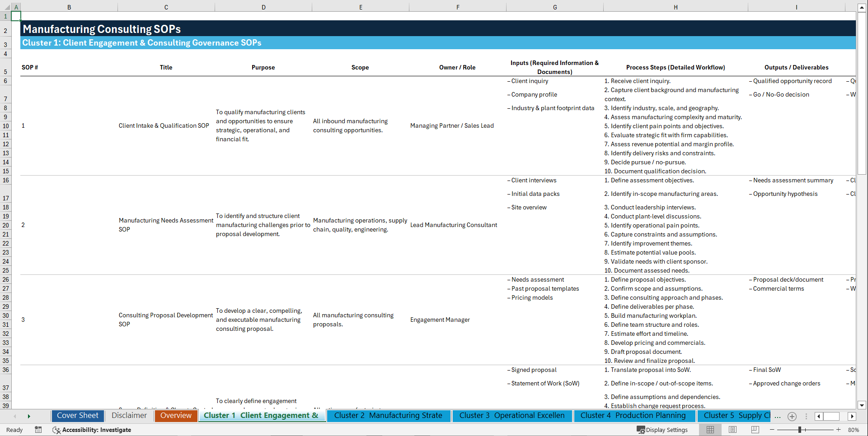Image resolution: width=868 pixels, height=436 pixels.
Task: Zoom in using the plus control
Action: pos(839,430)
